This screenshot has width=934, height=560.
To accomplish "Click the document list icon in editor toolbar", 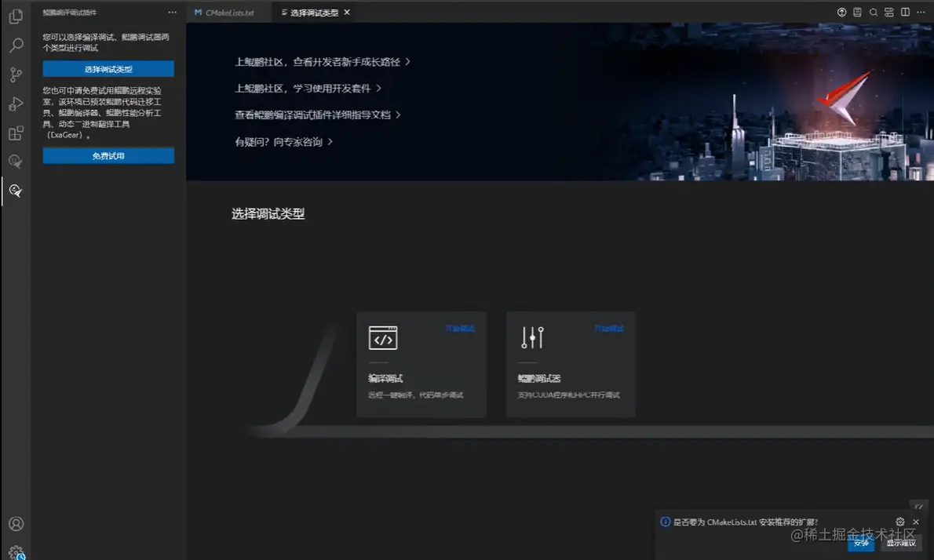I will click(857, 12).
